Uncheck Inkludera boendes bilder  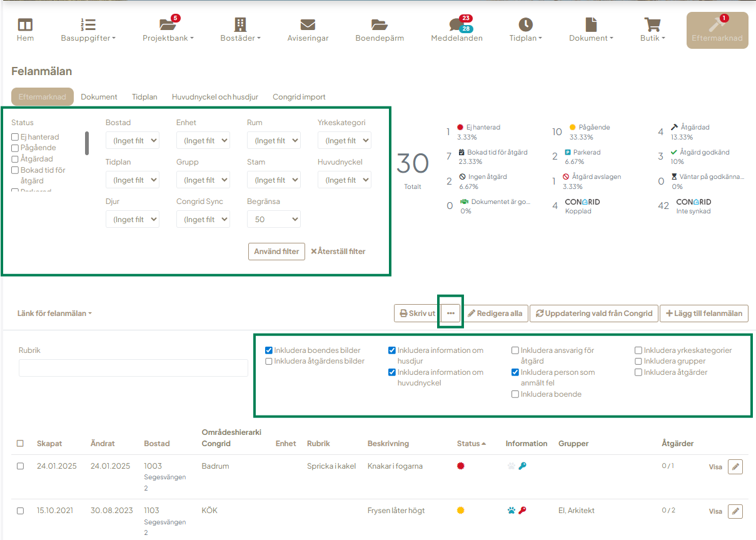(269, 350)
